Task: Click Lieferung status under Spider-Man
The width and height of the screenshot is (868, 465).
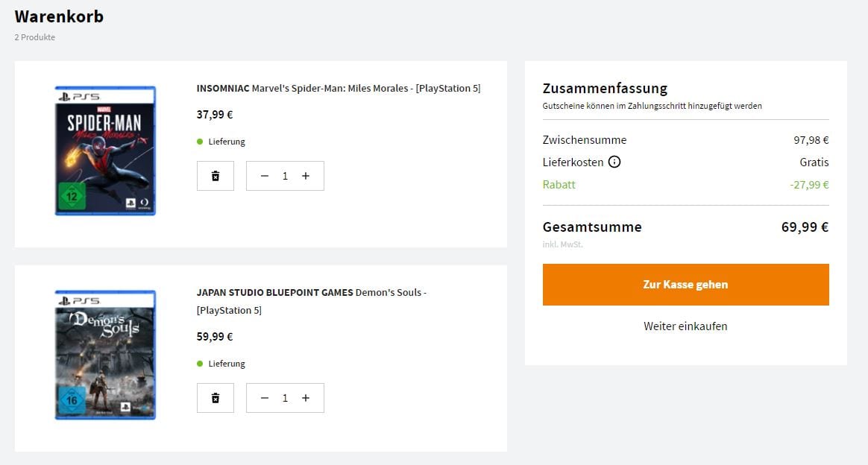Action: coord(226,142)
